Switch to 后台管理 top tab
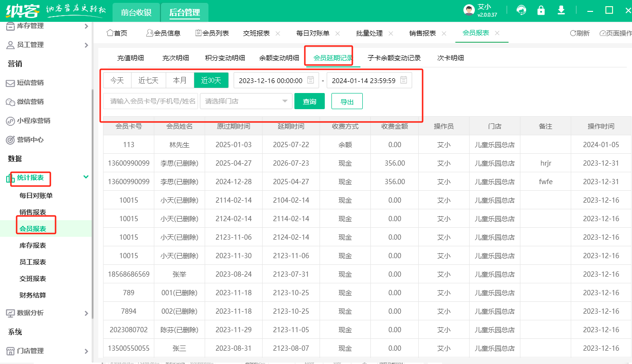This screenshot has height=364, width=632. click(x=185, y=13)
